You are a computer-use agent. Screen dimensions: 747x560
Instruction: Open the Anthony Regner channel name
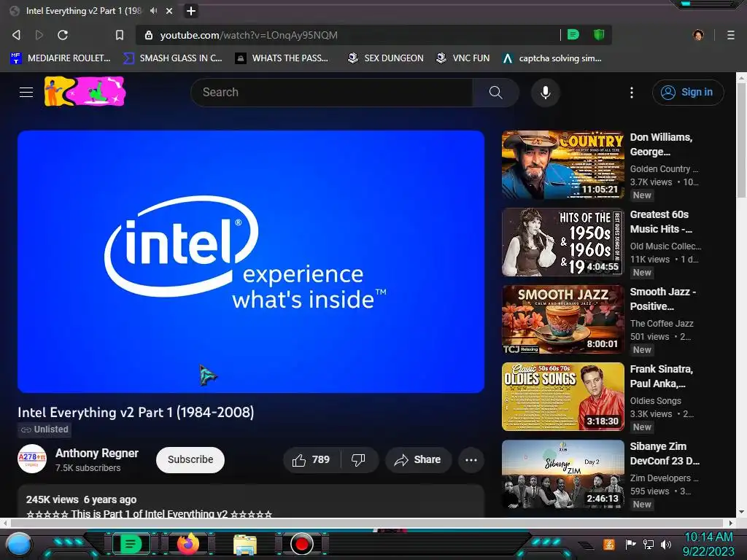(x=97, y=453)
